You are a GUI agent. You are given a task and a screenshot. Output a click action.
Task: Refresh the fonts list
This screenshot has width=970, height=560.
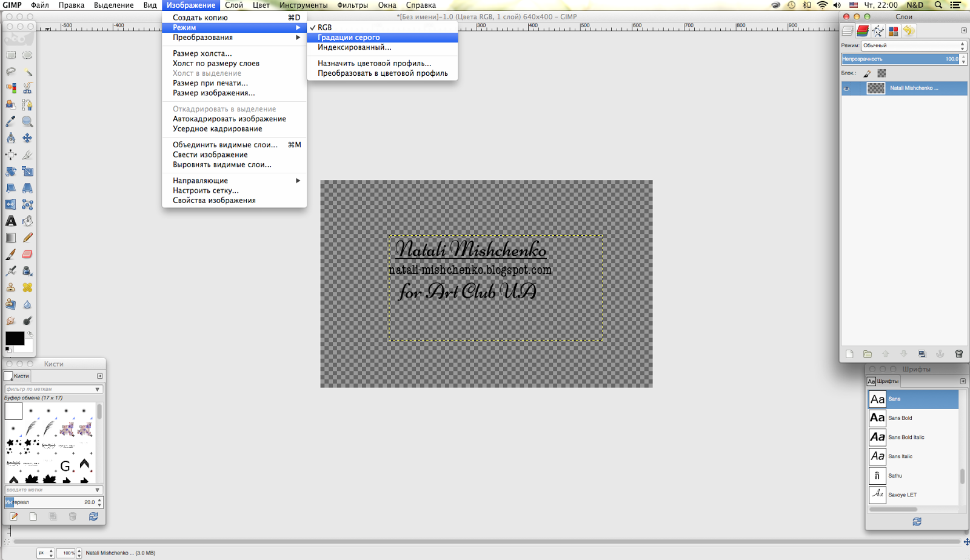pos(917,521)
